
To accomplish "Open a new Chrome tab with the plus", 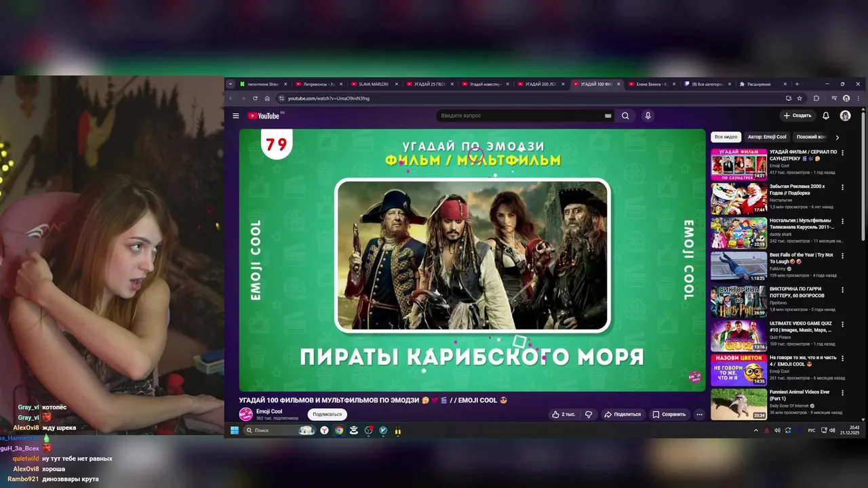I will coord(797,84).
